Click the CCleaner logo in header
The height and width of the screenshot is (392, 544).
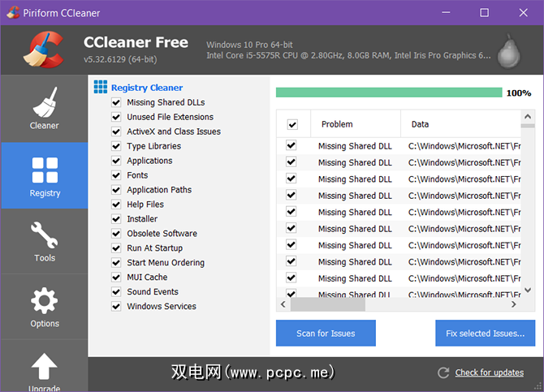click(45, 50)
